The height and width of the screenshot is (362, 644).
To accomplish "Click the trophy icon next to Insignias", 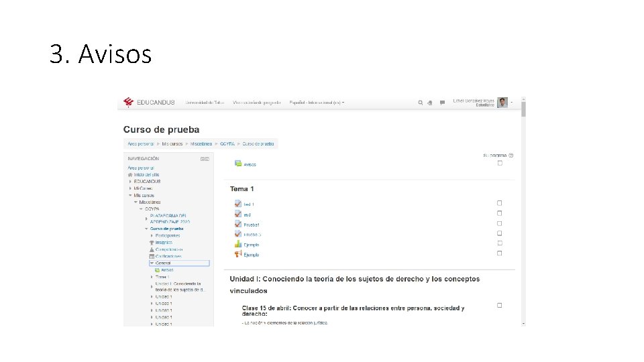I will tap(152, 243).
